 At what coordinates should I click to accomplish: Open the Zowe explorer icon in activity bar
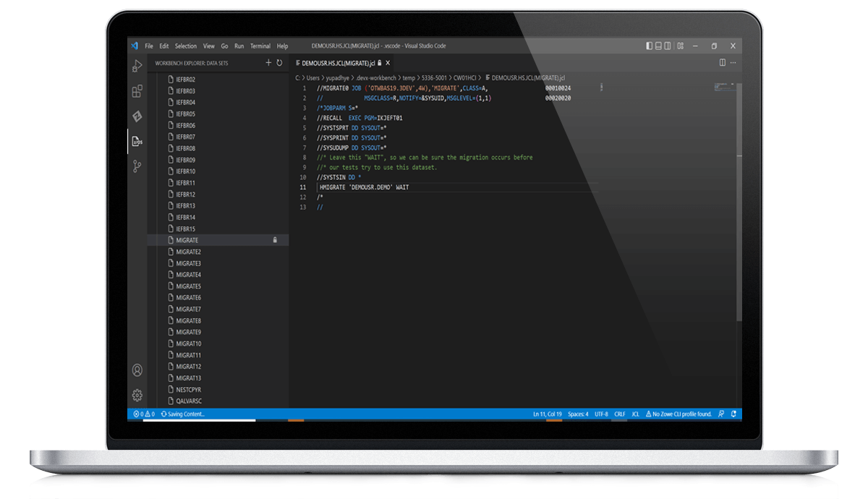tap(137, 116)
